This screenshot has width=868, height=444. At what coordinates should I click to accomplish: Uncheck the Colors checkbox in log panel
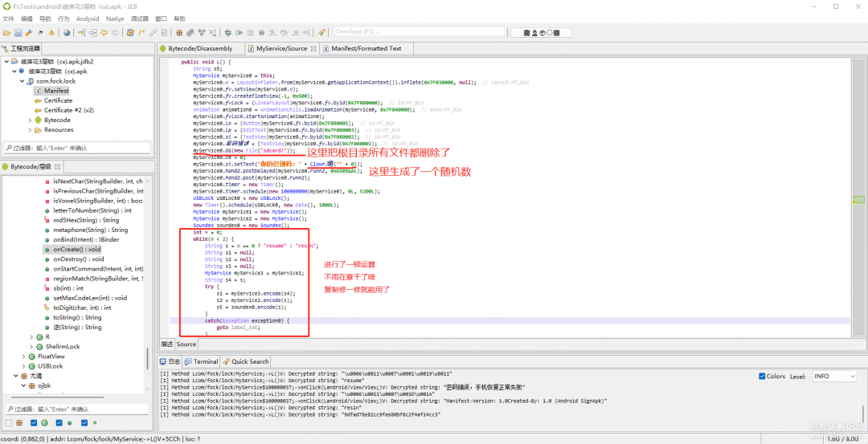[762, 377]
